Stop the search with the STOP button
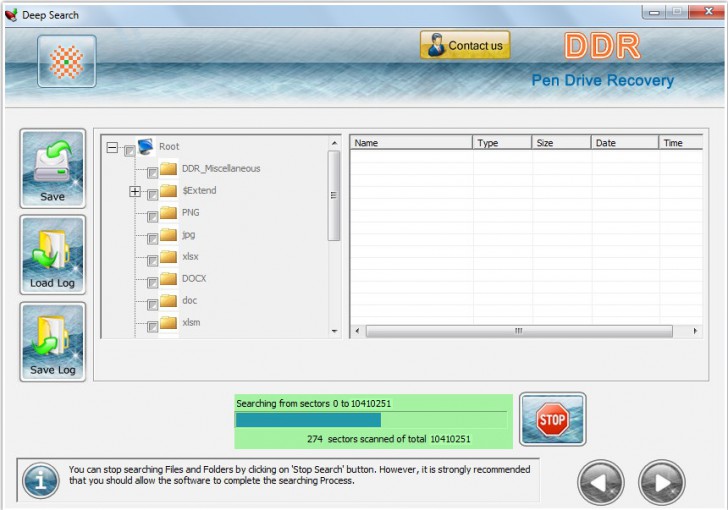 tap(552, 419)
